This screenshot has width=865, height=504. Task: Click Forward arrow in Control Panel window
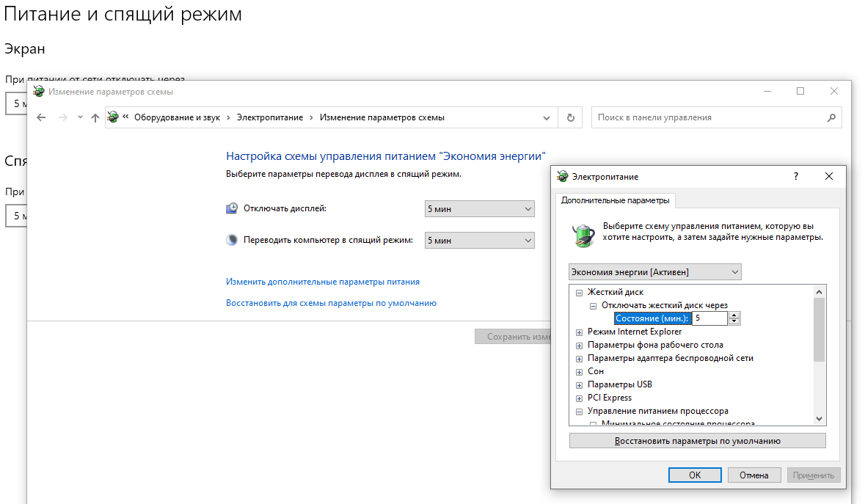click(63, 117)
